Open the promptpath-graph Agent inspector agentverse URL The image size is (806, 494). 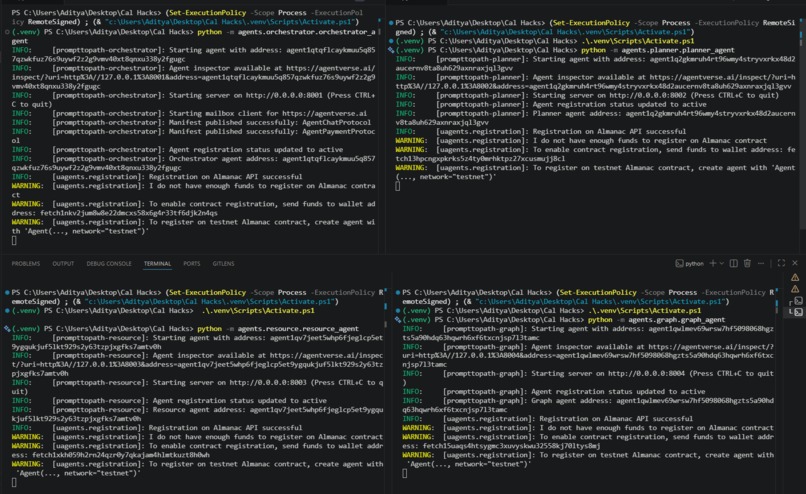[588, 356]
